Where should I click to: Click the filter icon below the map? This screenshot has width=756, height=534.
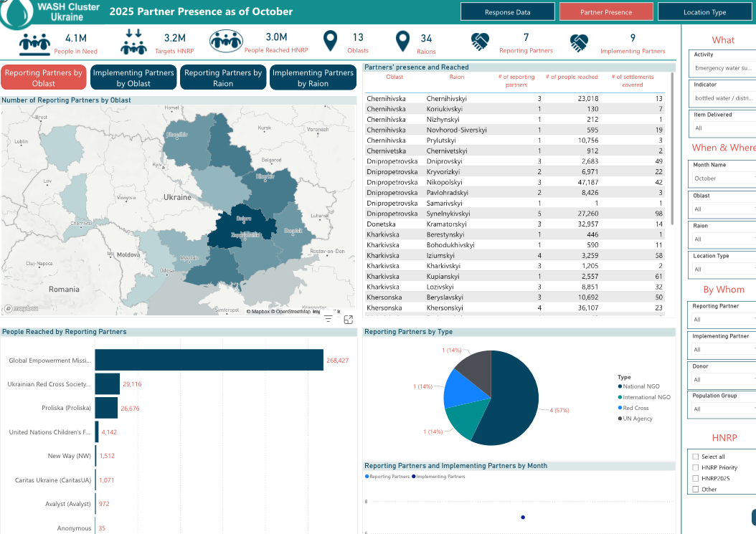[329, 319]
